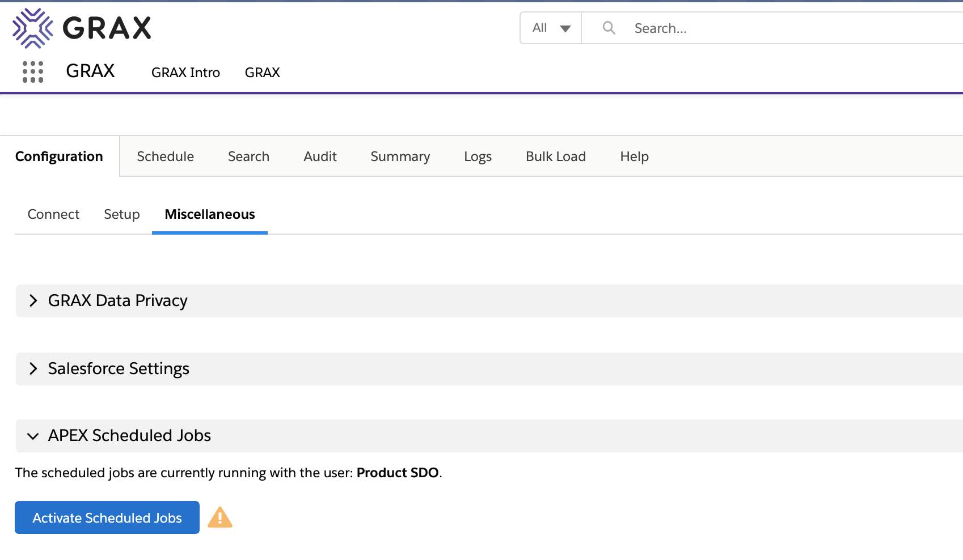Open the Audit tab

320,156
